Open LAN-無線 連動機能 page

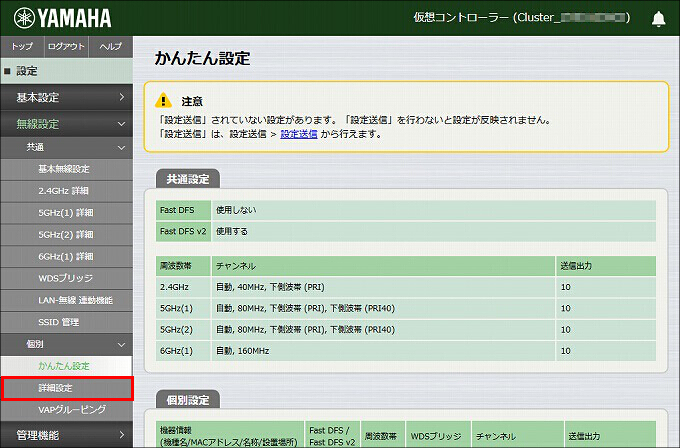click(x=67, y=300)
